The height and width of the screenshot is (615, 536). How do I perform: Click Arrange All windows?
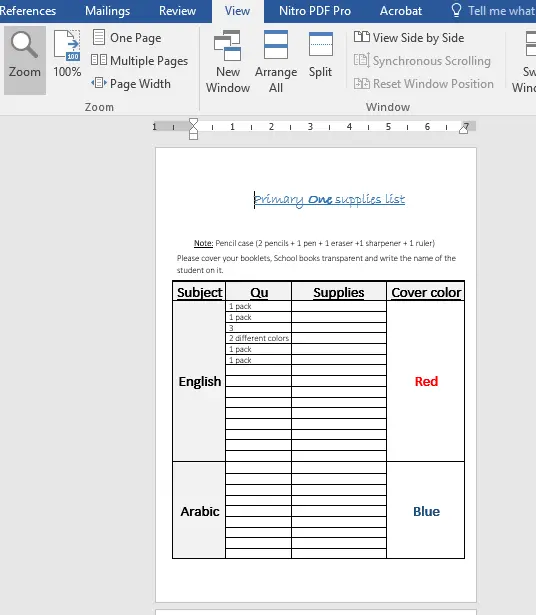pyautogui.click(x=276, y=62)
